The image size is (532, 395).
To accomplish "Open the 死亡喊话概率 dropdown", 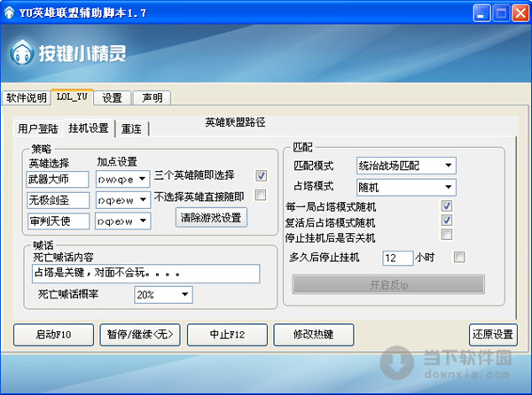I will (x=163, y=295).
